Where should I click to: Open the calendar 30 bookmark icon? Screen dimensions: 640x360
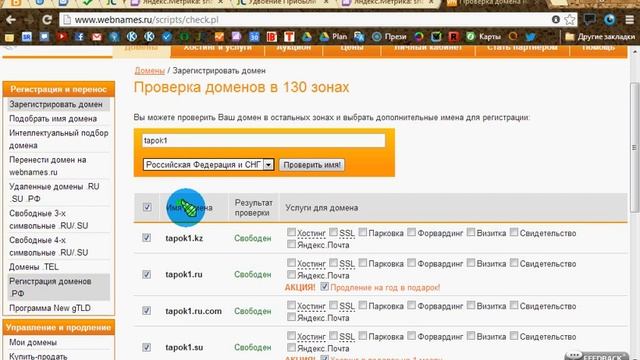click(x=254, y=37)
